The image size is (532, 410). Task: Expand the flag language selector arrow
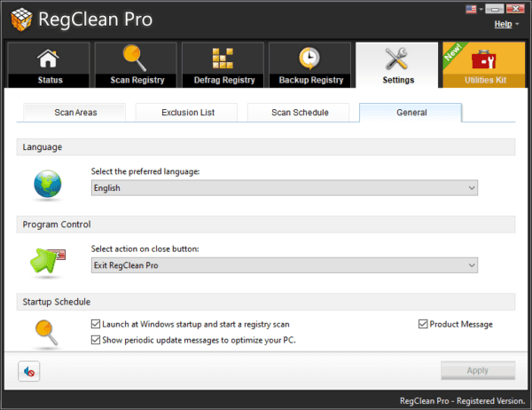pyautogui.click(x=481, y=10)
